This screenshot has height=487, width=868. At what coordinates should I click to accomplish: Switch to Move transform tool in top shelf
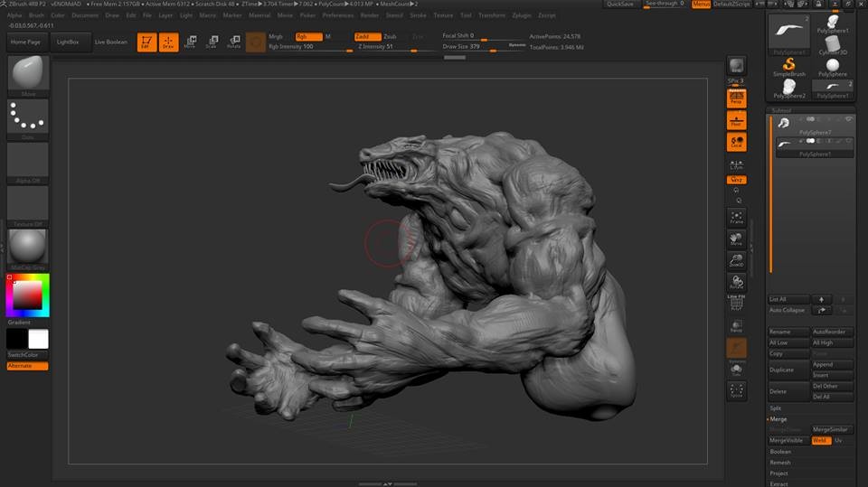pos(190,42)
